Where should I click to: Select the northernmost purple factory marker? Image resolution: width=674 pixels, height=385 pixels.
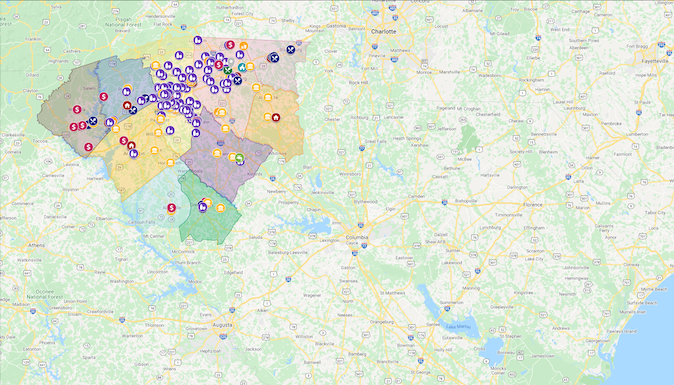coord(198,40)
